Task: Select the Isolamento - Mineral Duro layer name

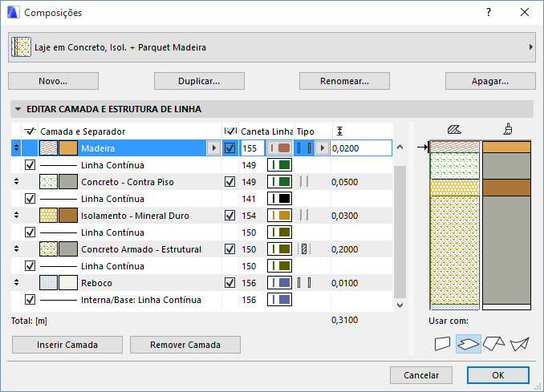Action: point(135,216)
